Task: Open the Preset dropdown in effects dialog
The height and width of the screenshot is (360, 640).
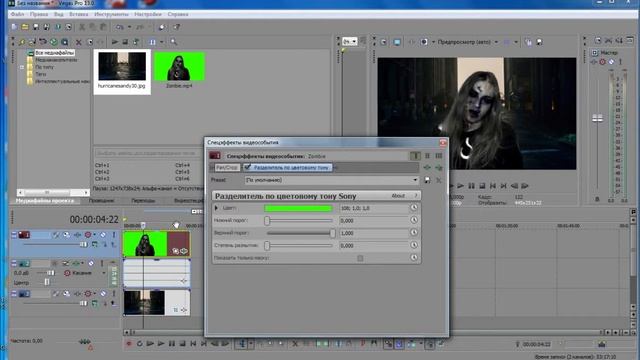Action: 415,180
